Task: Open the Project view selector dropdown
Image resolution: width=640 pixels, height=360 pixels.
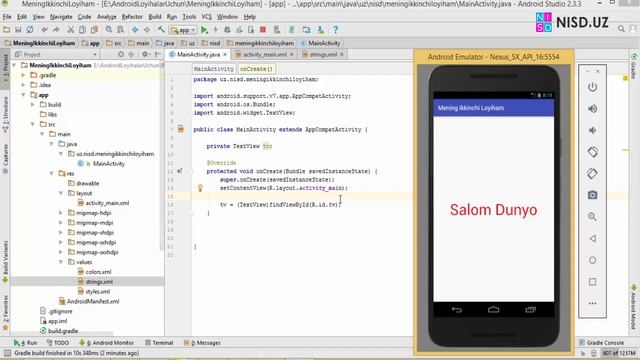Action: click(x=56, y=54)
